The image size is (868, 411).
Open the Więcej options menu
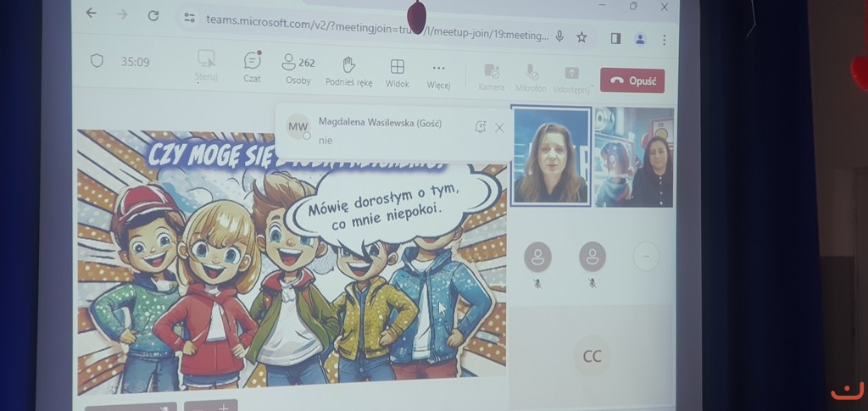(x=438, y=75)
